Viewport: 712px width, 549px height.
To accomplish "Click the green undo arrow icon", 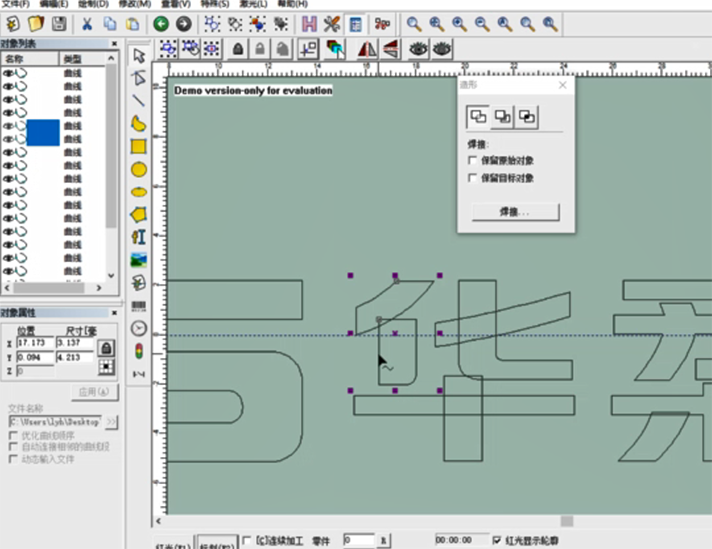I will tap(161, 23).
